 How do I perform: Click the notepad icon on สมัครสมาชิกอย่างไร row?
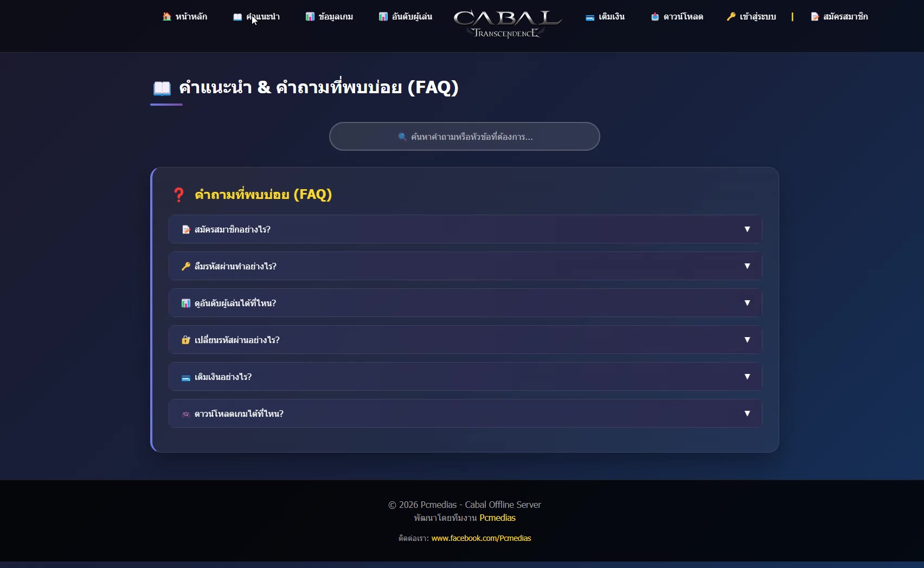pos(186,230)
